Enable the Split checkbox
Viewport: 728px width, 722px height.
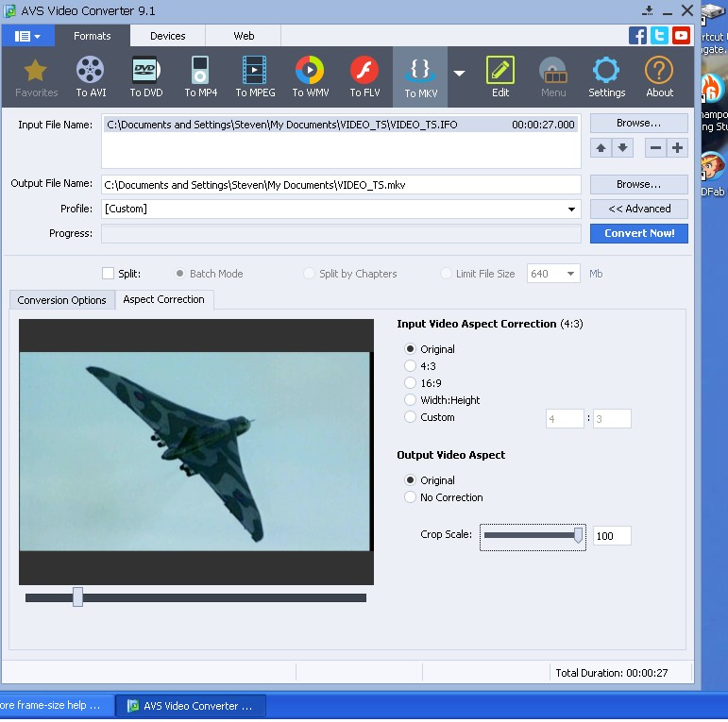click(108, 274)
